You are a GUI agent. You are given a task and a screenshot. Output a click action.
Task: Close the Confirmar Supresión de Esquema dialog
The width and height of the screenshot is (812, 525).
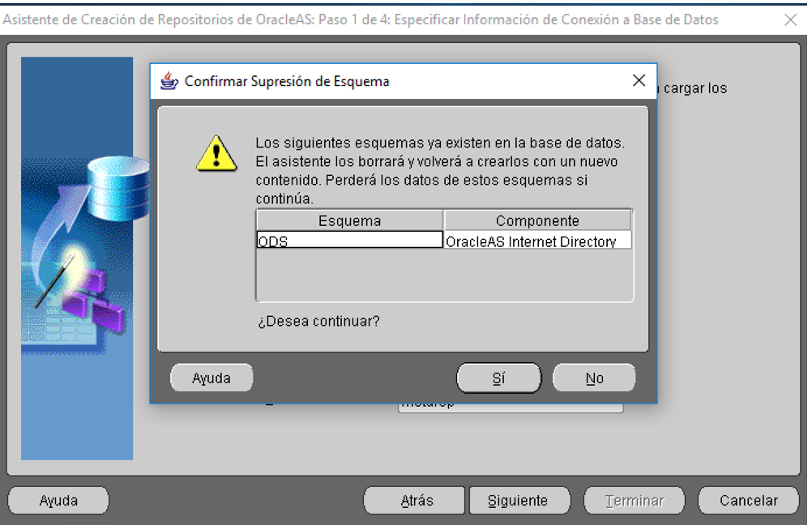[639, 81]
